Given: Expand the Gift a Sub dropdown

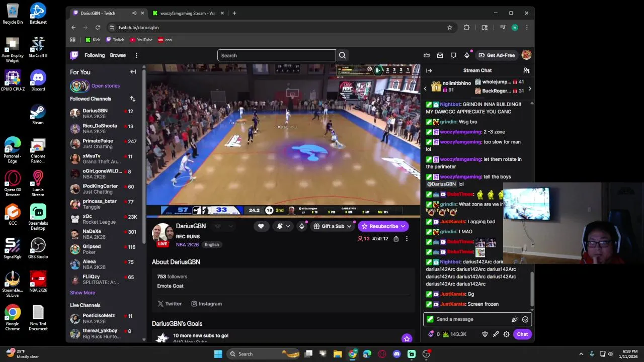Looking at the screenshot, I should [349, 226].
